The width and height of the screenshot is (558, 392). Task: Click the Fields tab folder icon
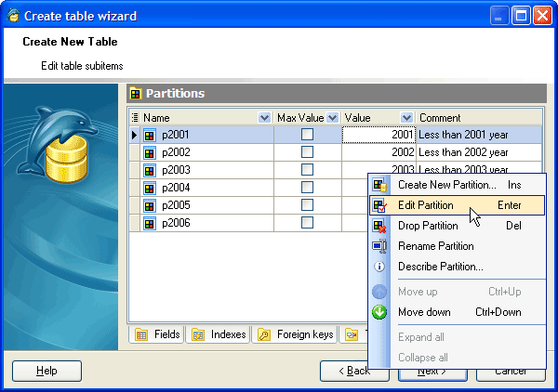[141, 334]
